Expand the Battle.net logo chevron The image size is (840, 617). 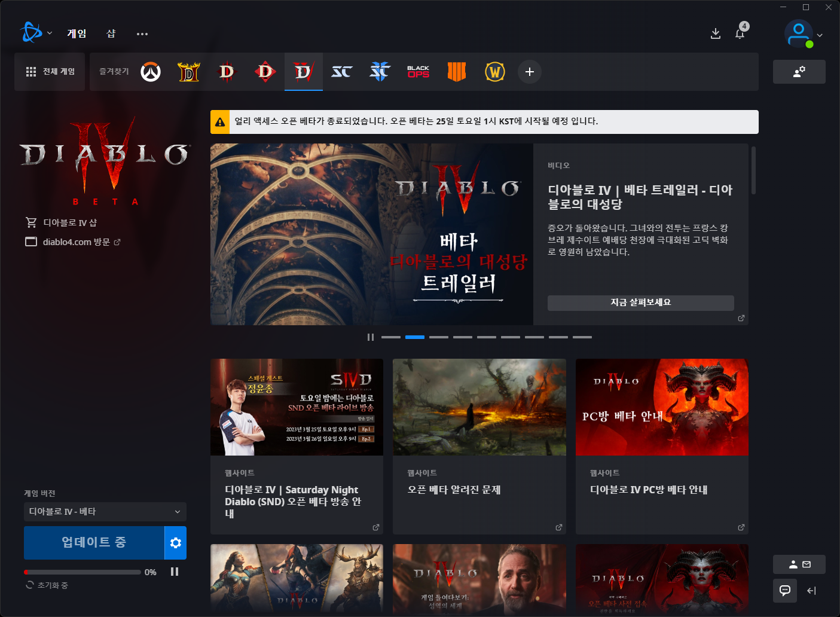pyautogui.click(x=50, y=33)
